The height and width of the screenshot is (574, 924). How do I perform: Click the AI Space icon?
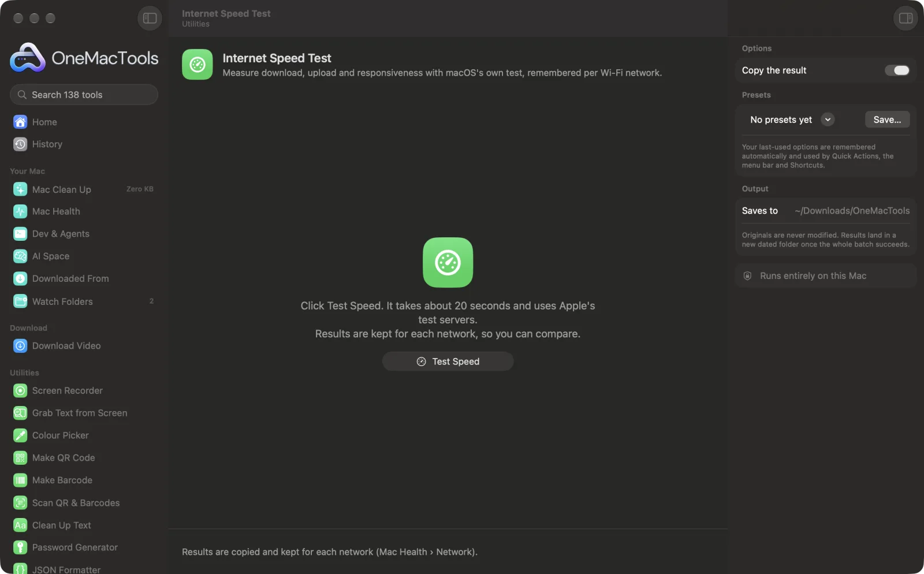pos(20,256)
